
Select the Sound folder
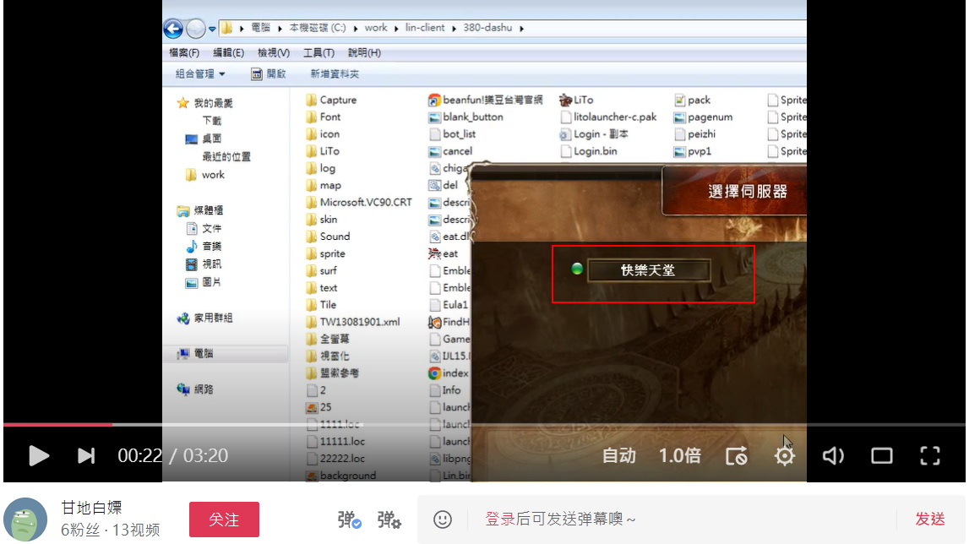click(x=328, y=237)
